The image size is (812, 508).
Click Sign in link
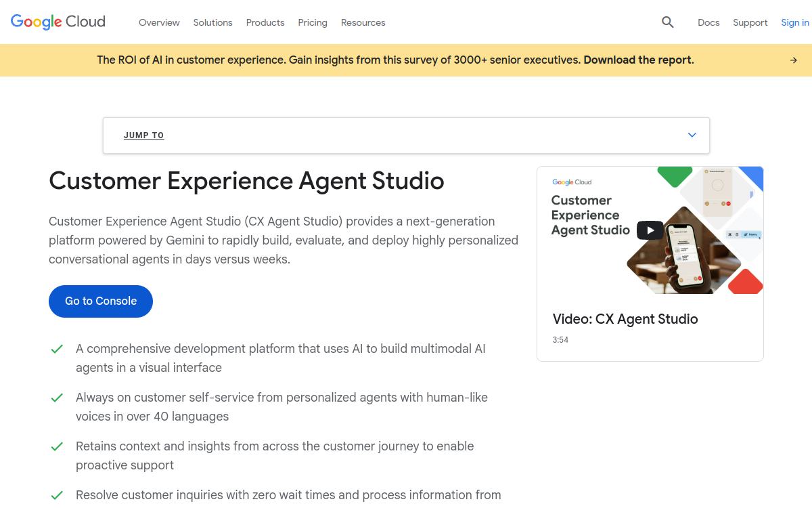[x=795, y=22]
